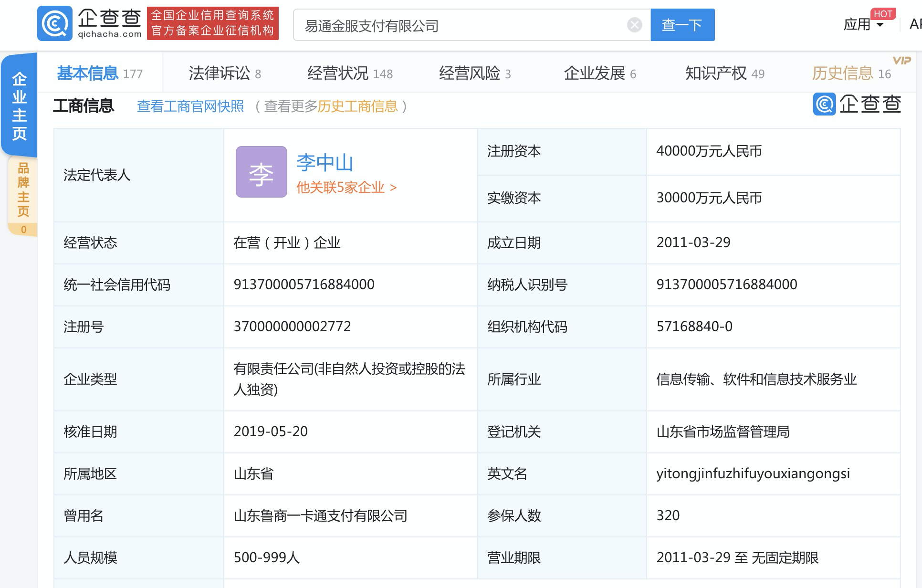This screenshot has width=922, height=588.
Task: Open 他关联5家企业 link
Action: click(346, 188)
